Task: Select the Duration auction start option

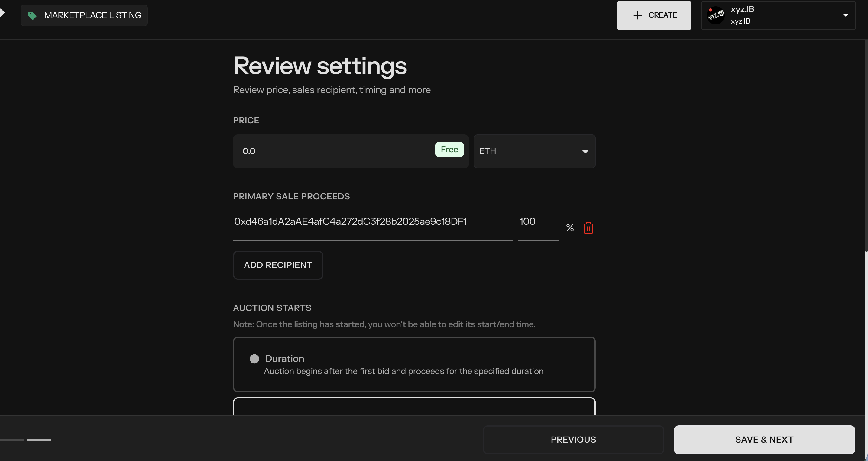Action: tap(414, 364)
